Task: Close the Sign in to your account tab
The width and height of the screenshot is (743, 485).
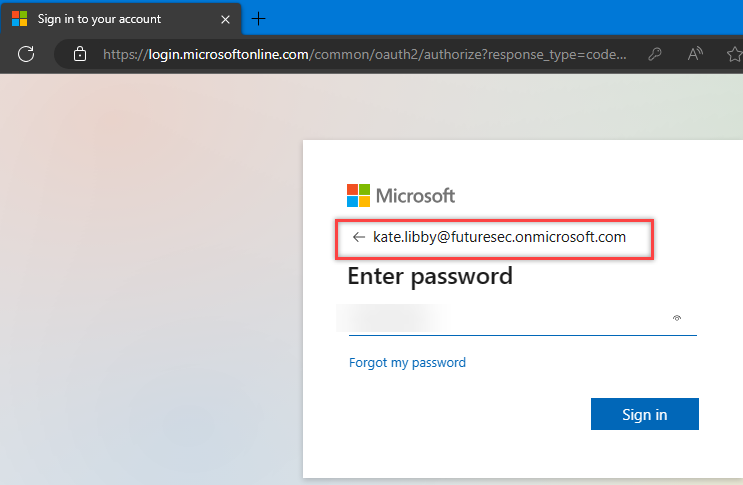Action: (x=226, y=18)
